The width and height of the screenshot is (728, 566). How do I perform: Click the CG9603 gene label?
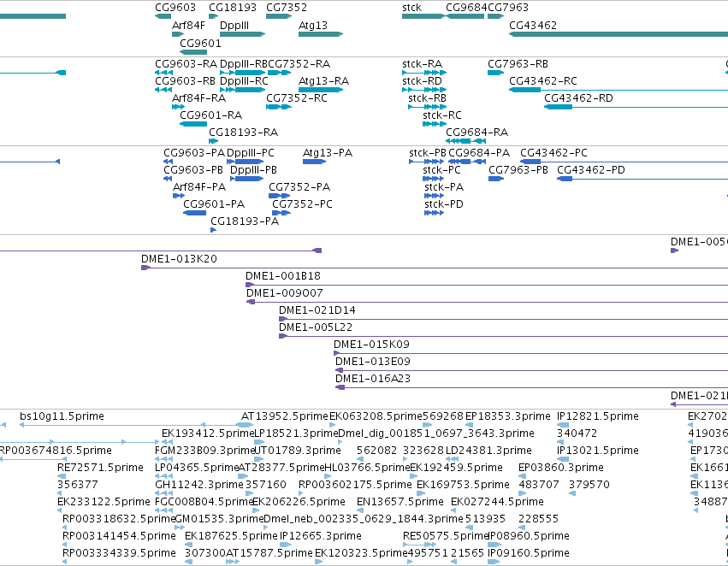click(175, 8)
